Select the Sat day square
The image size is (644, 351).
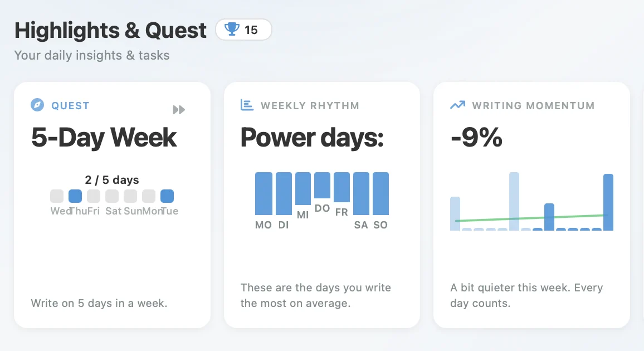pyautogui.click(x=111, y=196)
